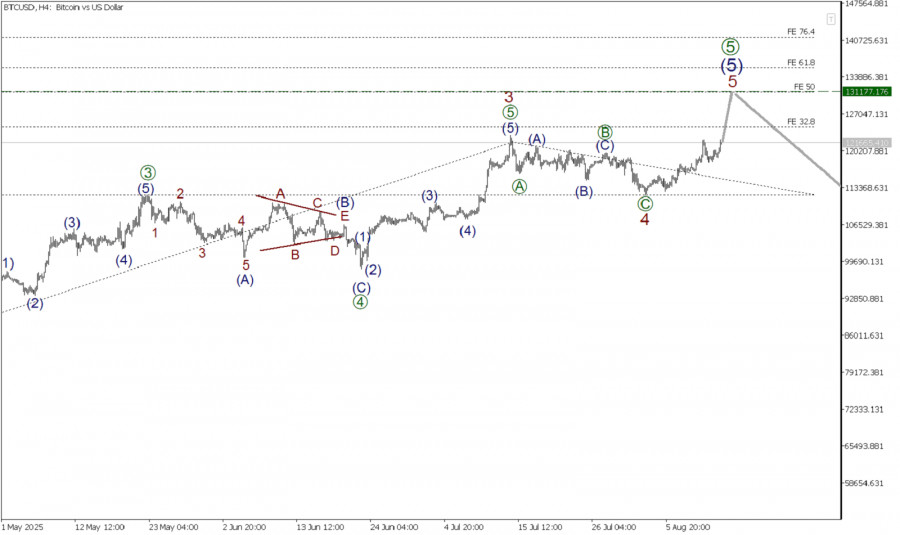This screenshot has height=535, width=900.
Task: Click the FE 76.4 Fibonacci level label
Action: tap(801, 32)
